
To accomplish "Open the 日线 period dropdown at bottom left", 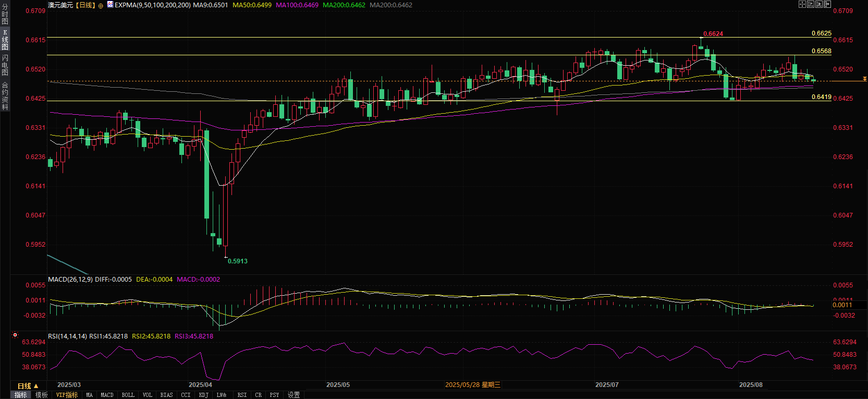I will point(28,386).
